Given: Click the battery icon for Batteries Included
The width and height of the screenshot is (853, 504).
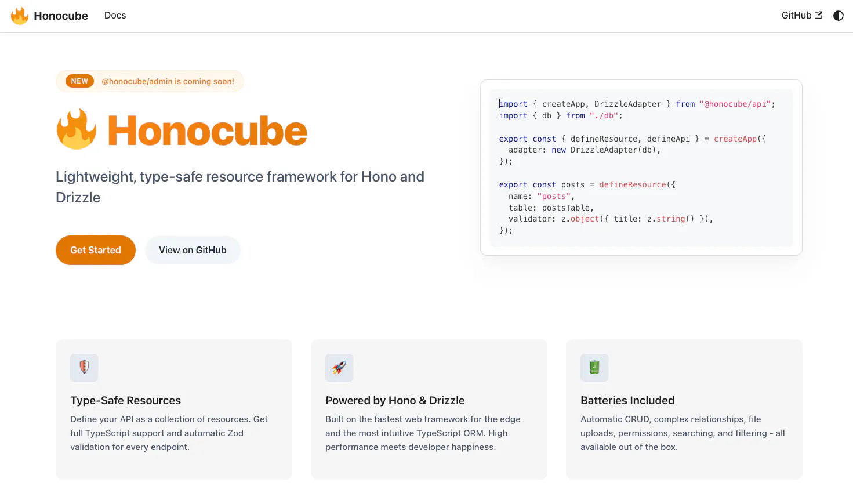Looking at the screenshot, I should tap(594, 368).
